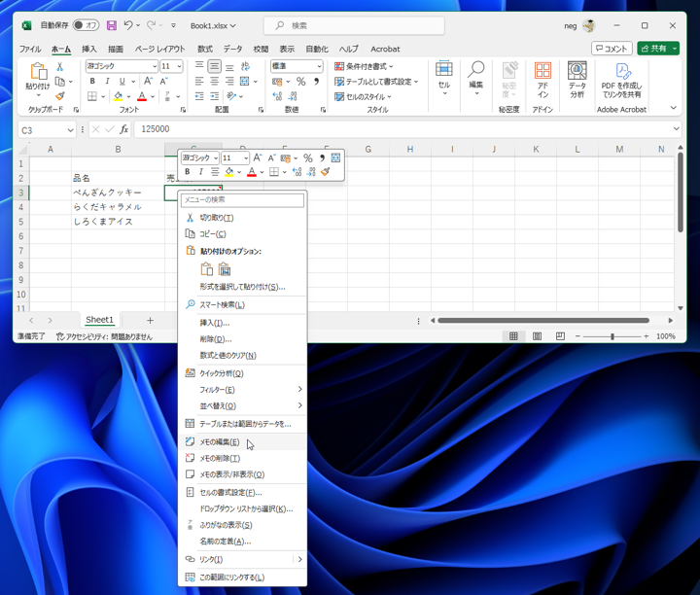Viewport: 700px width, 595px height.
Task: Choose Copy in context menu
Action: [x=242, y=234]
